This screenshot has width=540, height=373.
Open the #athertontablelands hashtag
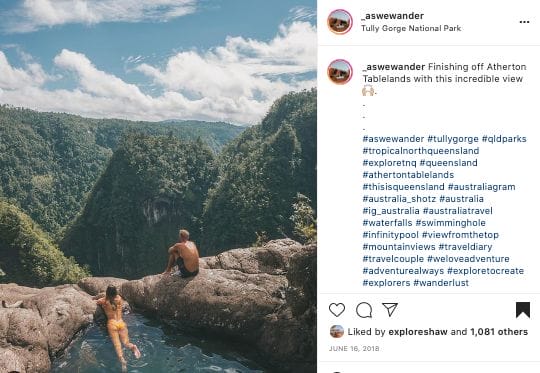coord(408,175)
